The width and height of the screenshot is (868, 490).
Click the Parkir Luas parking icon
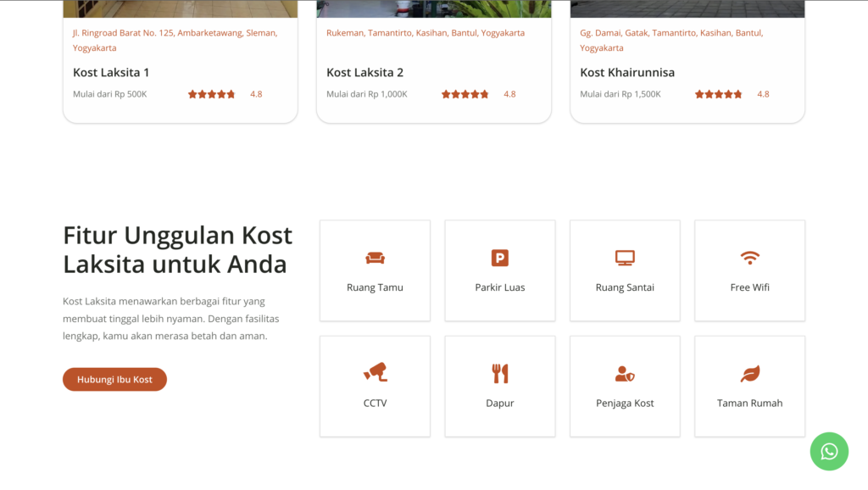pyautogui.click(x=500, y=258)
